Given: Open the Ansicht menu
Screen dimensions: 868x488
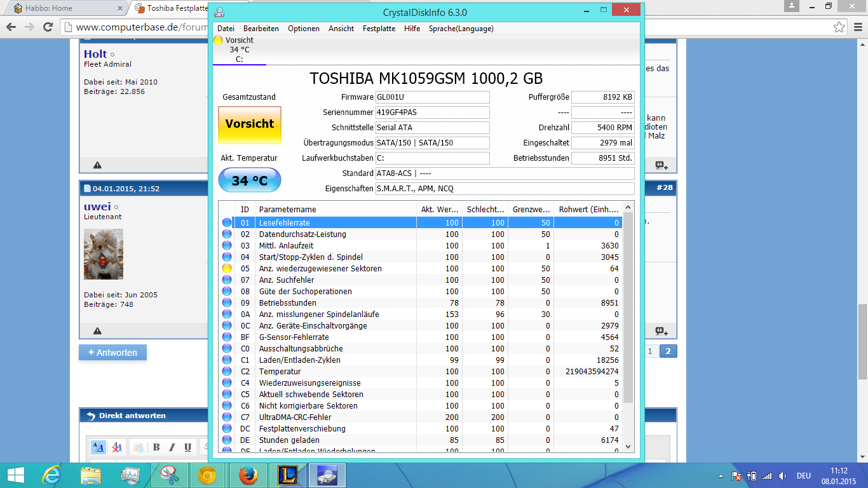Looking at the screenshot, I should (341, 29).
